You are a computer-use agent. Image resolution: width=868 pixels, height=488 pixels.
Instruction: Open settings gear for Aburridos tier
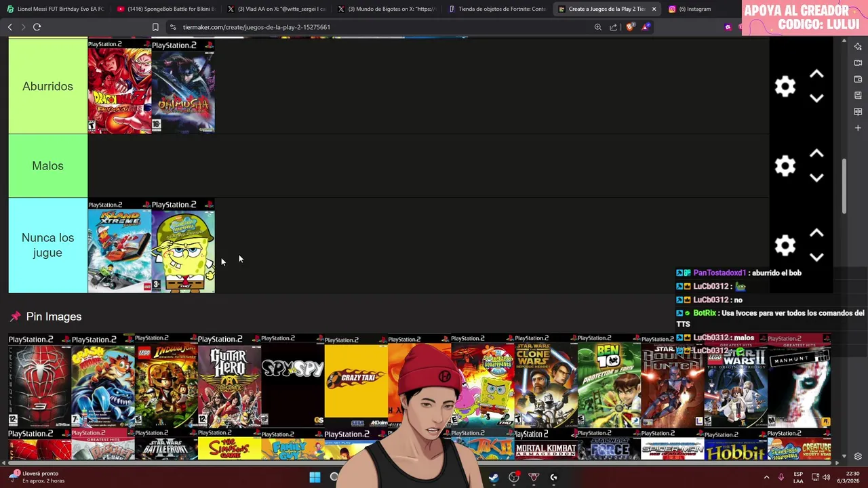pos(785,86)
